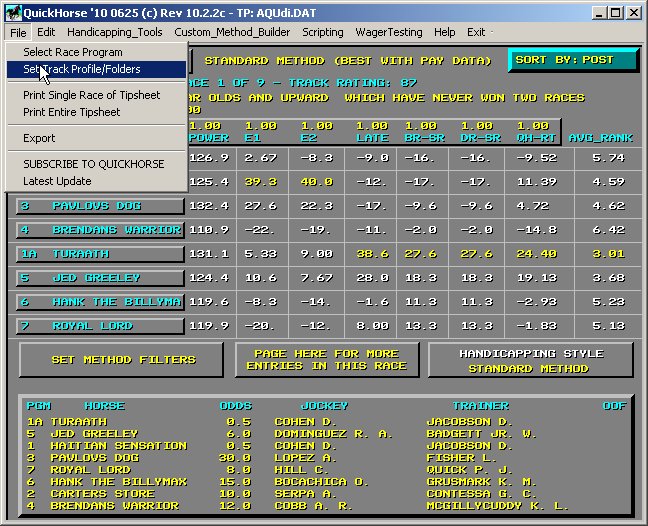Click the JOCKEY header in bottom panel

click(x=324, y=406)
